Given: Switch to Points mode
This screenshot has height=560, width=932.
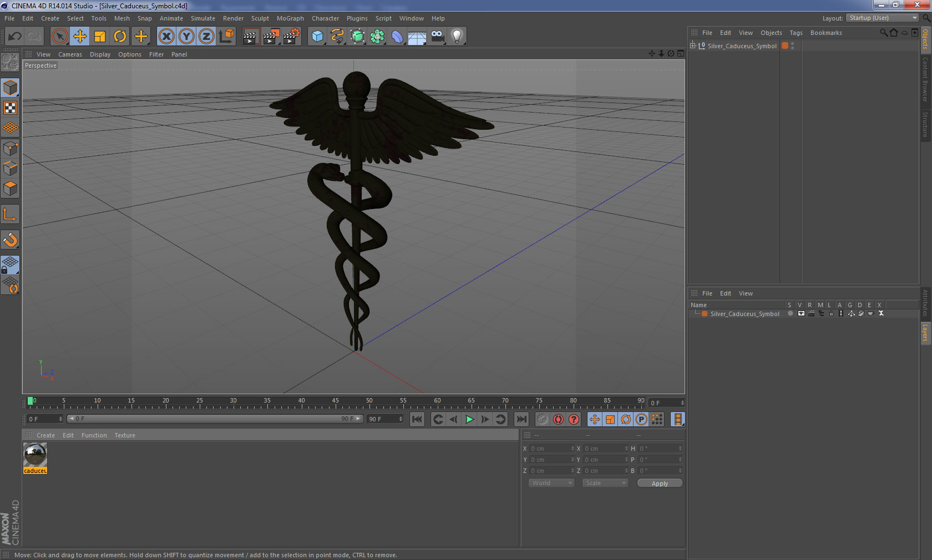Looking at the screenshot, I should (10, 148).
